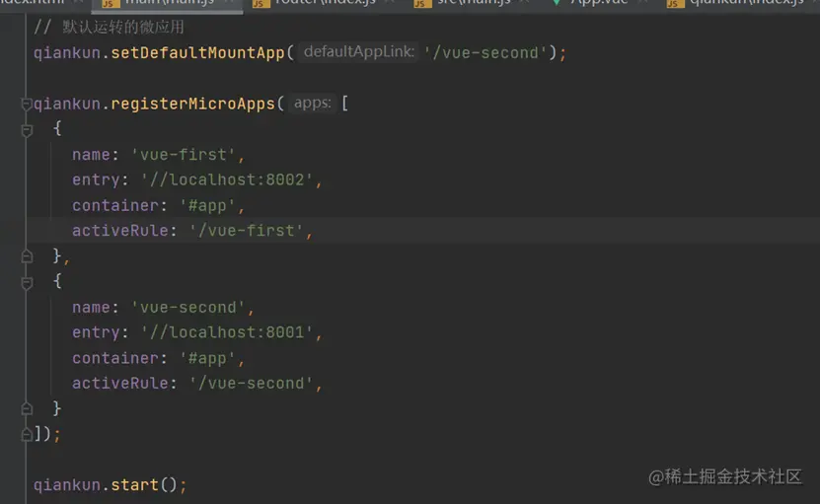The height and width of the screenshot is (504, 820).
Task: Switch to the App.vue editor tab
Action: pyautogui.click(x=599, y=3)
